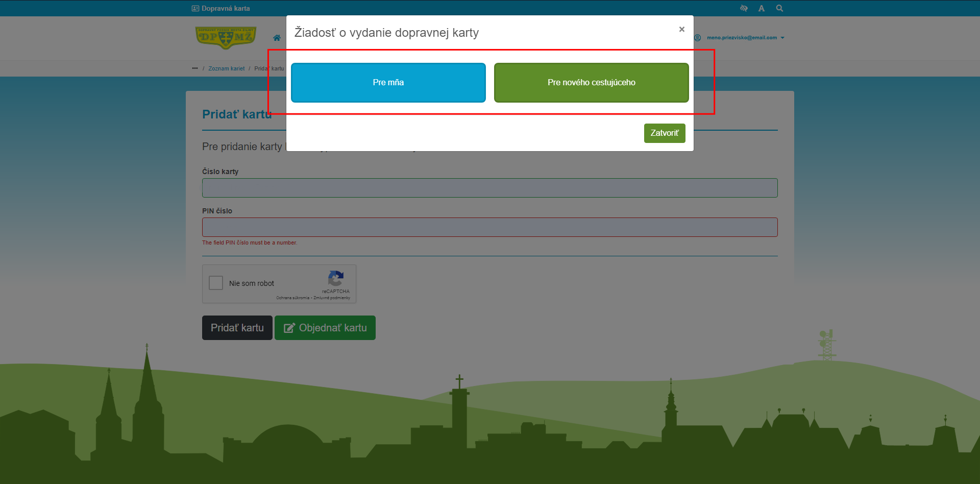Open 'Zoznam kariet' breadcrumb link

click(x=226, y=68)
